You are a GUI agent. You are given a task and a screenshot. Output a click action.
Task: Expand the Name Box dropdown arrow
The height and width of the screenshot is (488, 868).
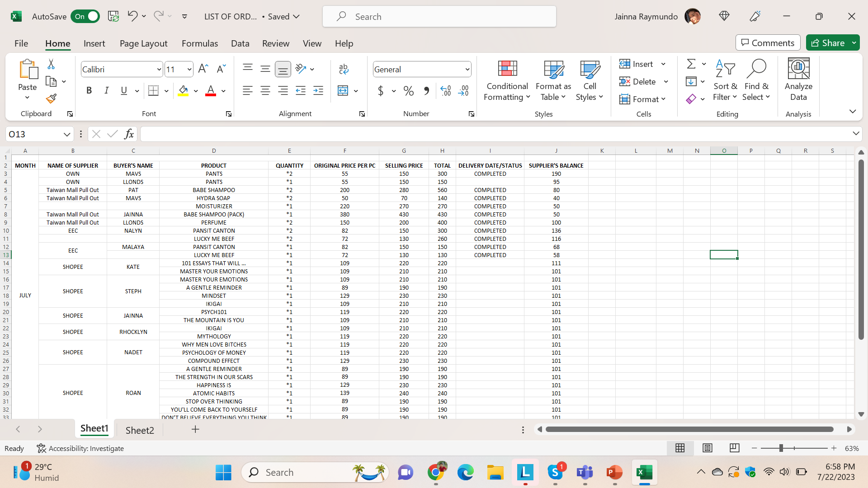coord(66,134)
